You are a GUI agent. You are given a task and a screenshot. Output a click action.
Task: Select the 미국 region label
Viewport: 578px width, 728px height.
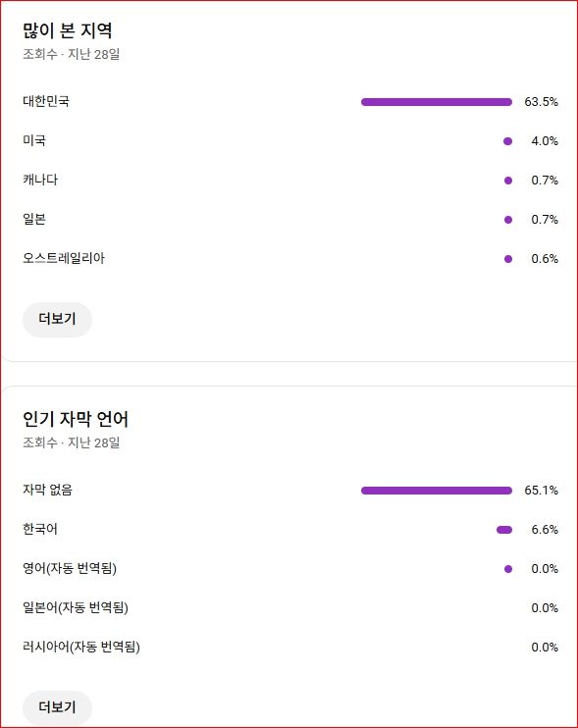tap(34, 140)
